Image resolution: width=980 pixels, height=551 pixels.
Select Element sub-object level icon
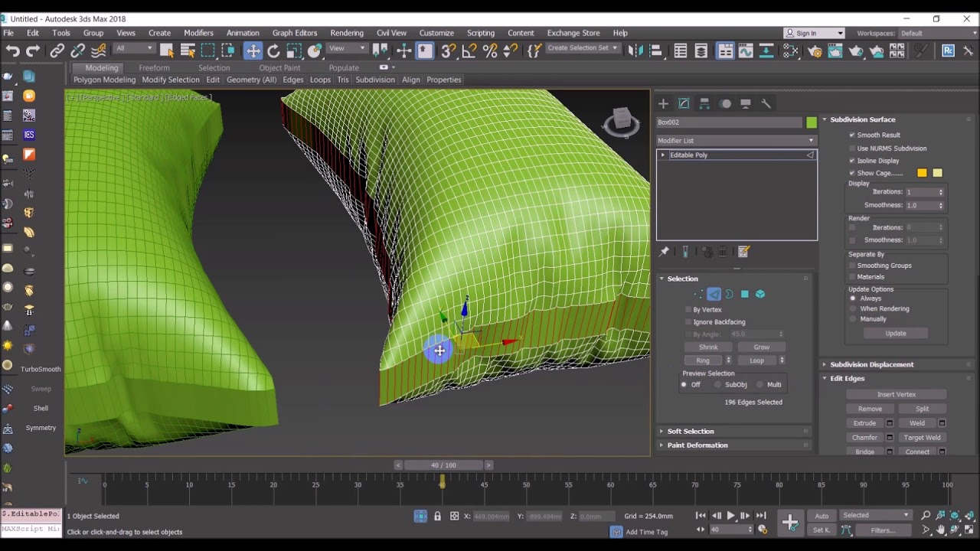click(760, 294)
